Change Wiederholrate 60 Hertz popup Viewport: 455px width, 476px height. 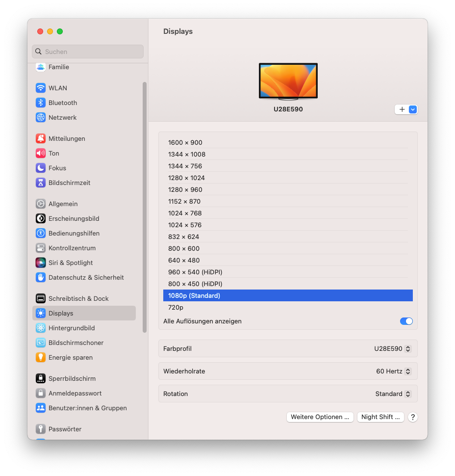(393, 371)
